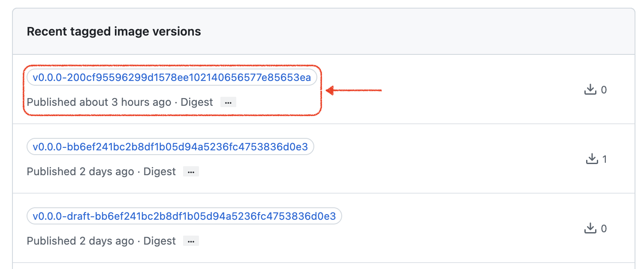Click "Published 2 days ago" under the draft tag
The image size is (644, 269).
pos(80,241)
